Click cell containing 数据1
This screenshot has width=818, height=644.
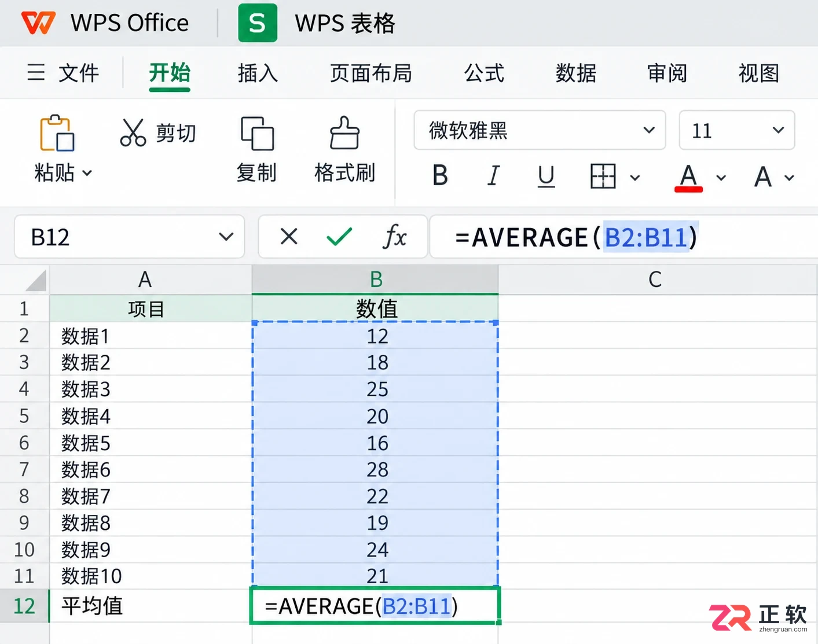click(x=151, y=336)
